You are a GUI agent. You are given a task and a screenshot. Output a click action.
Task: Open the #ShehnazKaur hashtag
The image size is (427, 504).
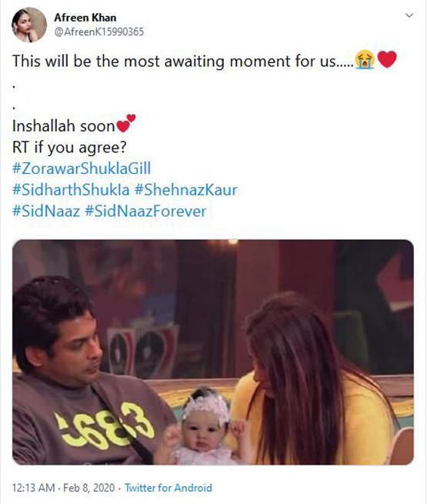tap(186, 189)
